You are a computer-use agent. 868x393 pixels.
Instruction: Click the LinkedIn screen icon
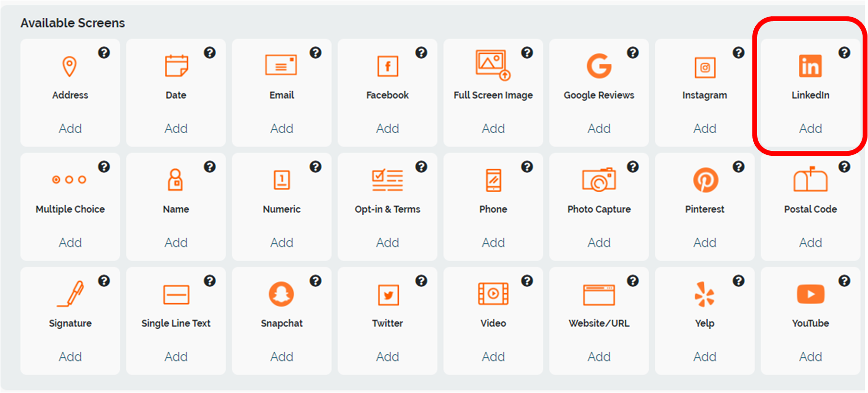click(x=810, y=66)
